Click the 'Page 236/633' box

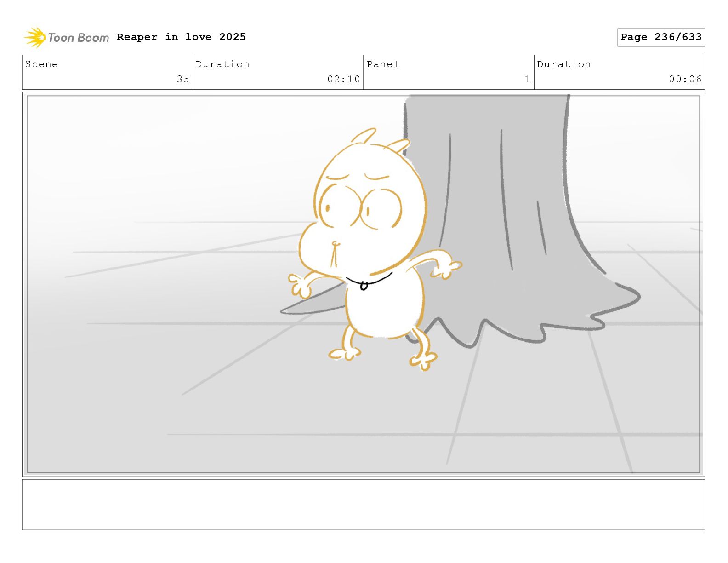(x=661, y=37)
